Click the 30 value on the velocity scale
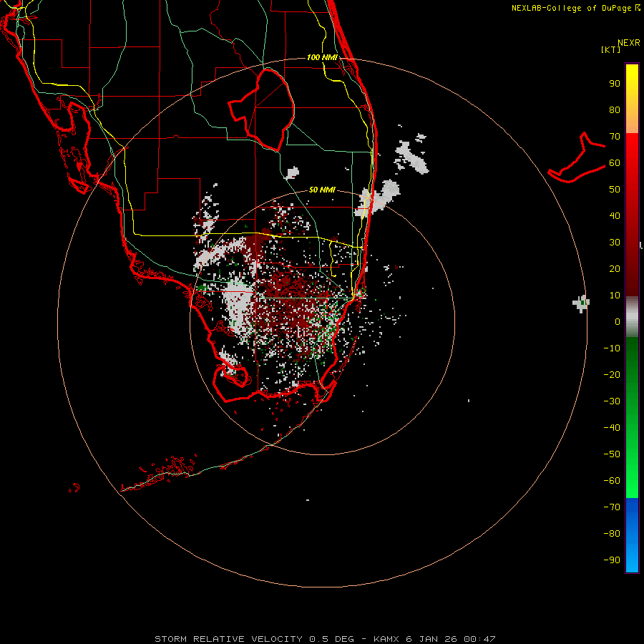 point(615,243)
